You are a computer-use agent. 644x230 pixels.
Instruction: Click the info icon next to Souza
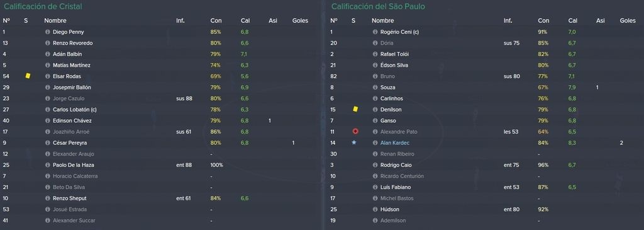pyautogui.click(x=375, y=87)
